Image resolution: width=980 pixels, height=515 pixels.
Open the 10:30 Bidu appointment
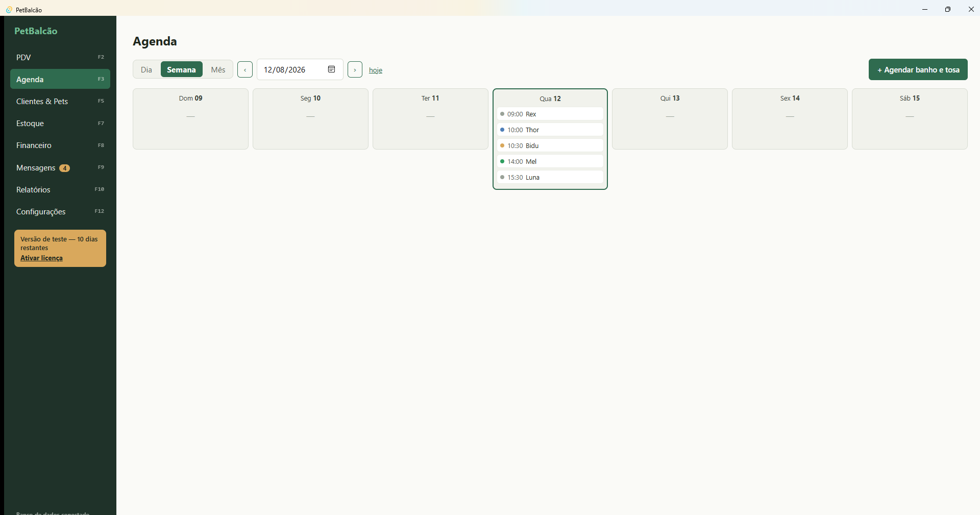coord(550,145)
